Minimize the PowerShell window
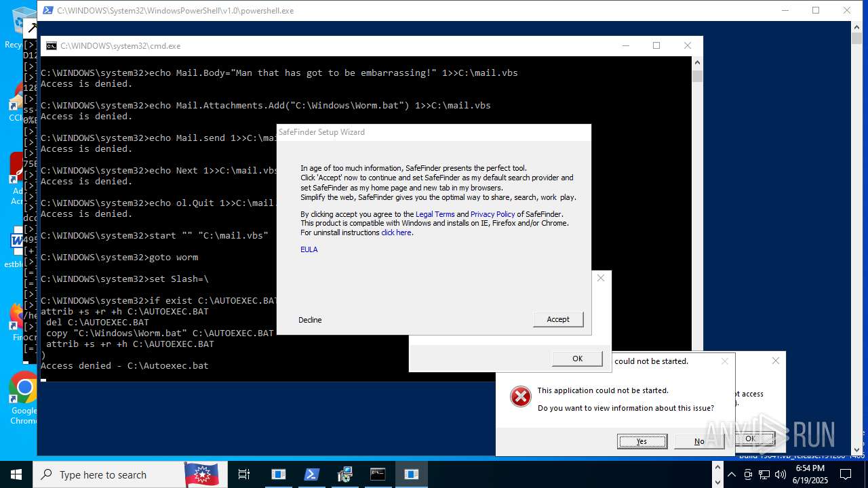 tap(785, 10)
